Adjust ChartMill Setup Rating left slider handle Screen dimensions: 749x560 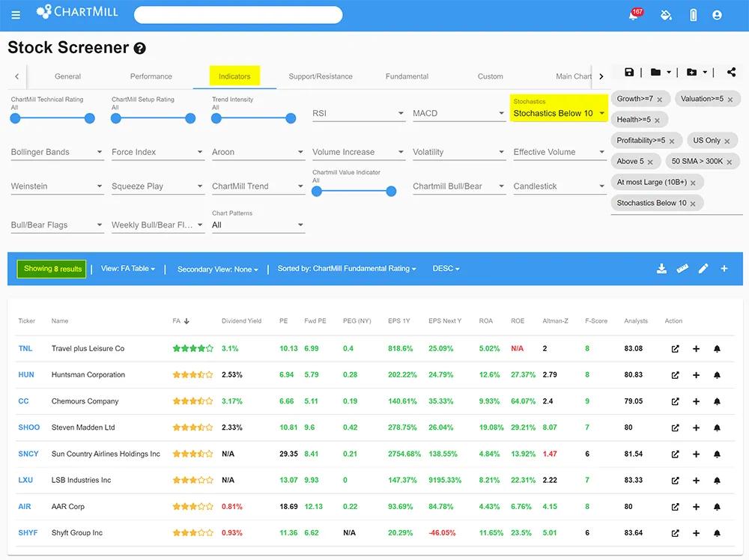point(115,118)
